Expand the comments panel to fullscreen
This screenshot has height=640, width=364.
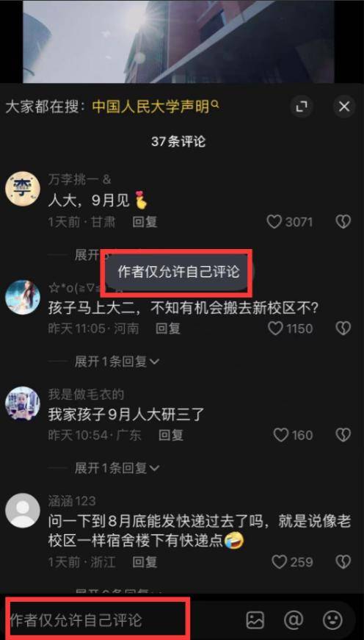(x=302, y=107)
